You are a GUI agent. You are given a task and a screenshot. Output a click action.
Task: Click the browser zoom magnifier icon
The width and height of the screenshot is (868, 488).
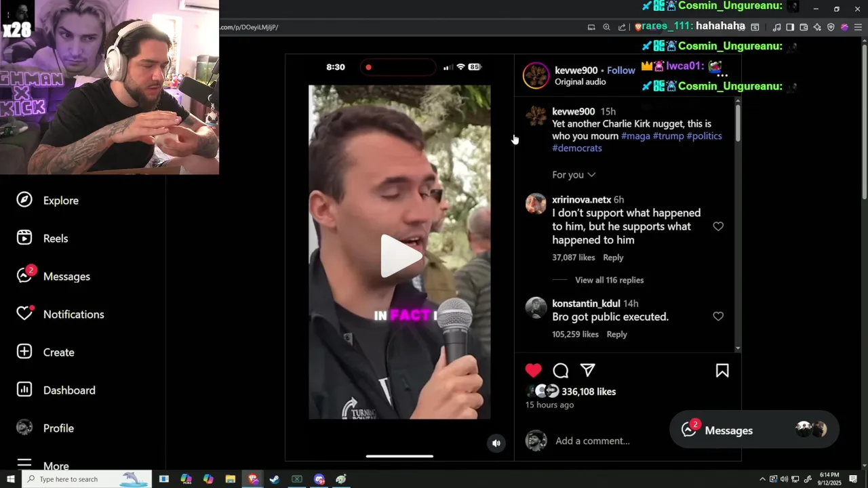pos(607,27)
